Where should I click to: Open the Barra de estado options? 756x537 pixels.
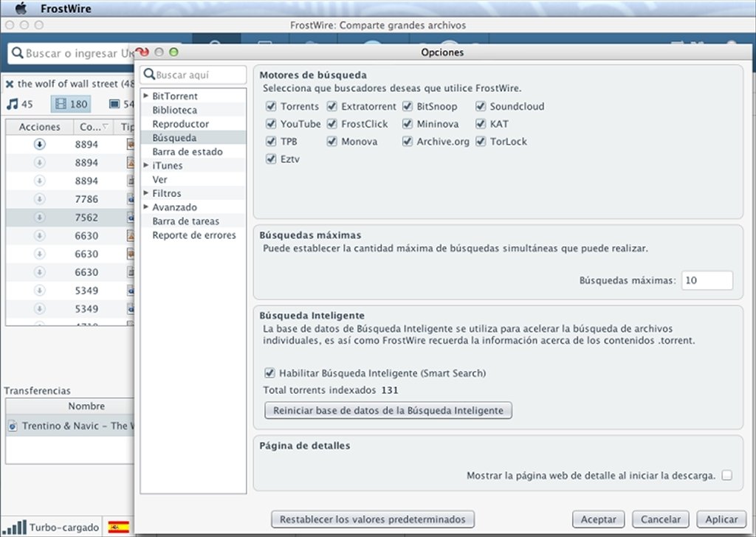pos(193,152)
